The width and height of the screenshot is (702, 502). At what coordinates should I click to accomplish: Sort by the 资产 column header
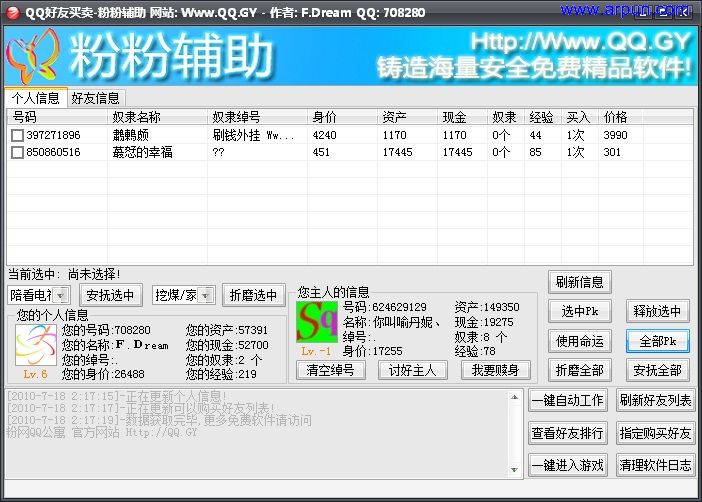[407, 117]
